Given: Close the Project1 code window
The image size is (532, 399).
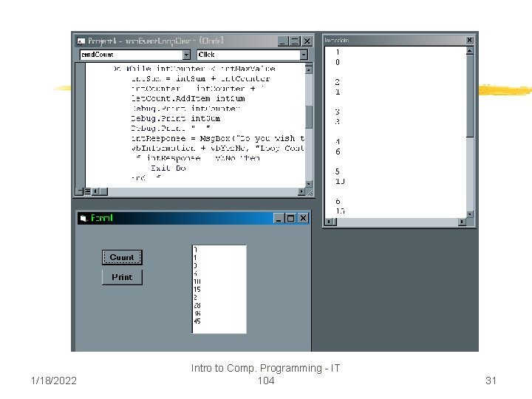Looking at the screenshot, I should (x=307, y=41).
